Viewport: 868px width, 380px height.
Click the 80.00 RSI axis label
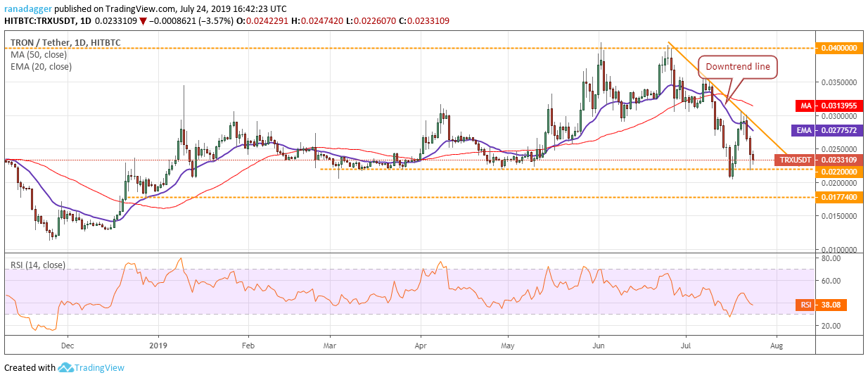pos(831,258)
